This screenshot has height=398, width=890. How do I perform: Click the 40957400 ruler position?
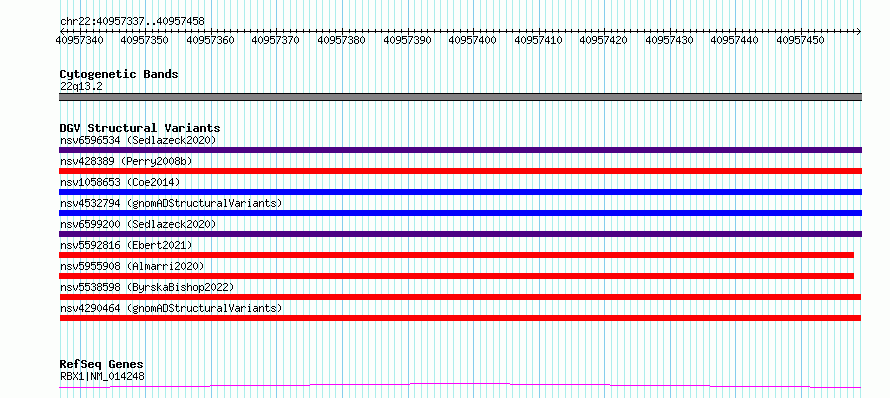tap(473, 40)
